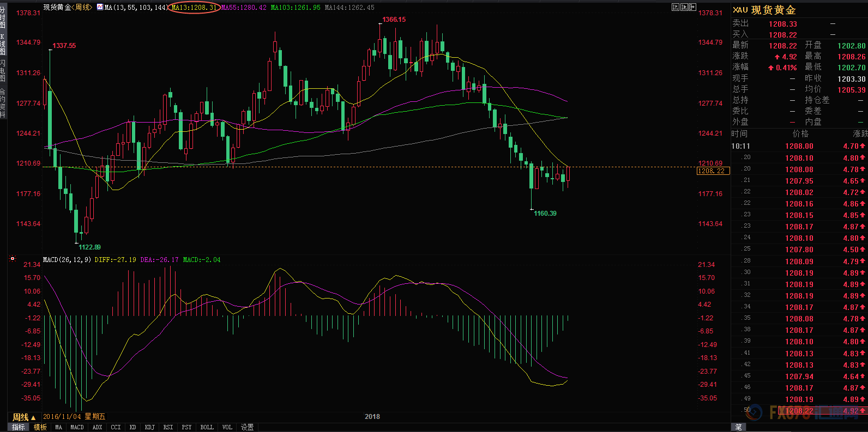Select the RSI indicator
This screenshot has height=432, width=868.
[168, 428]
